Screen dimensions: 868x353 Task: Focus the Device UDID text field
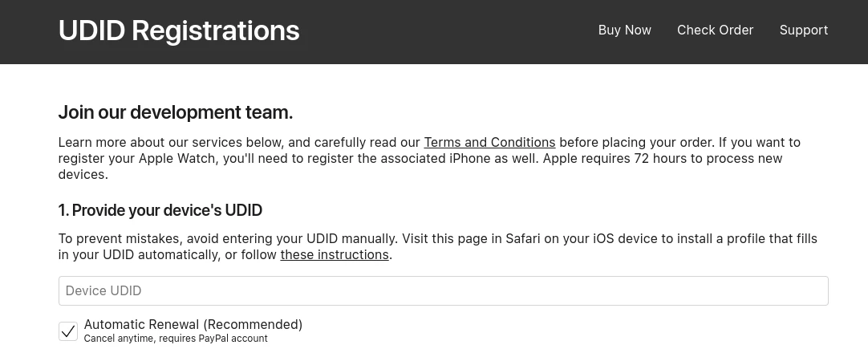click(443, 290)
